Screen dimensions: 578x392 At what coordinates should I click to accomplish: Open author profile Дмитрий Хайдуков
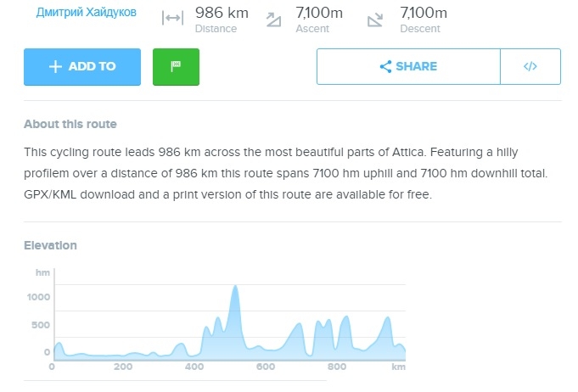tap(87, 14)
